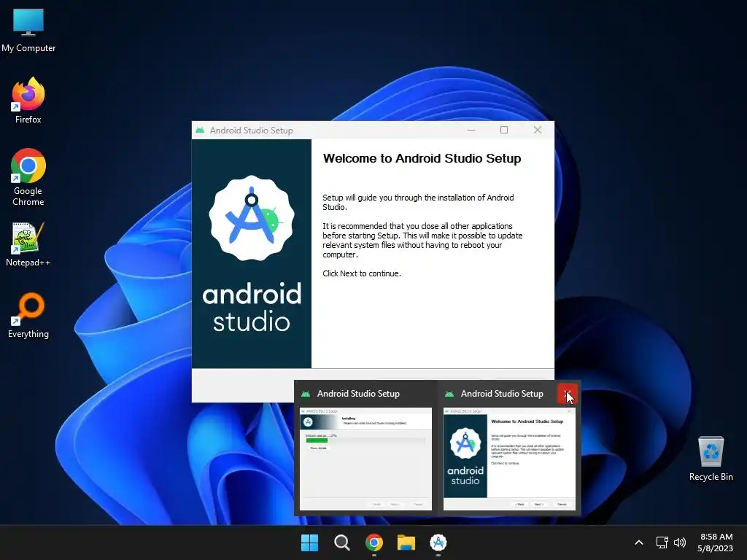Click Android Studio Setup taskbar icon
The image size is (747, 560).
click(438, 542)
